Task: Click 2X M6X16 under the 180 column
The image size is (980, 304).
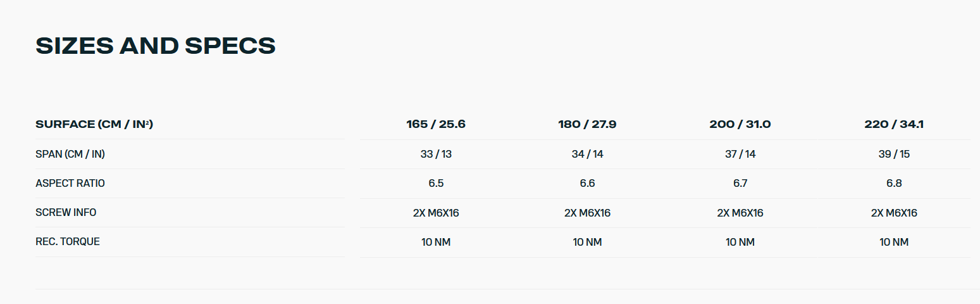Action: [x=587, y=213]
